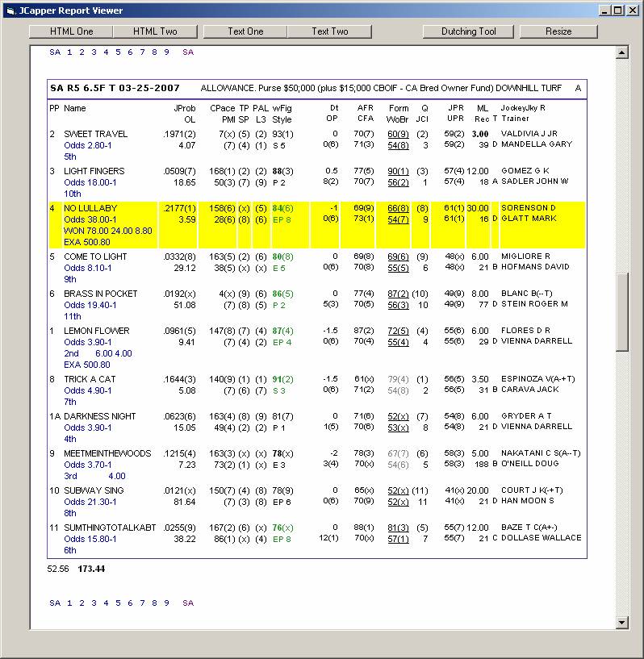
Task: Click CPace column header
Action: point(222,108)
